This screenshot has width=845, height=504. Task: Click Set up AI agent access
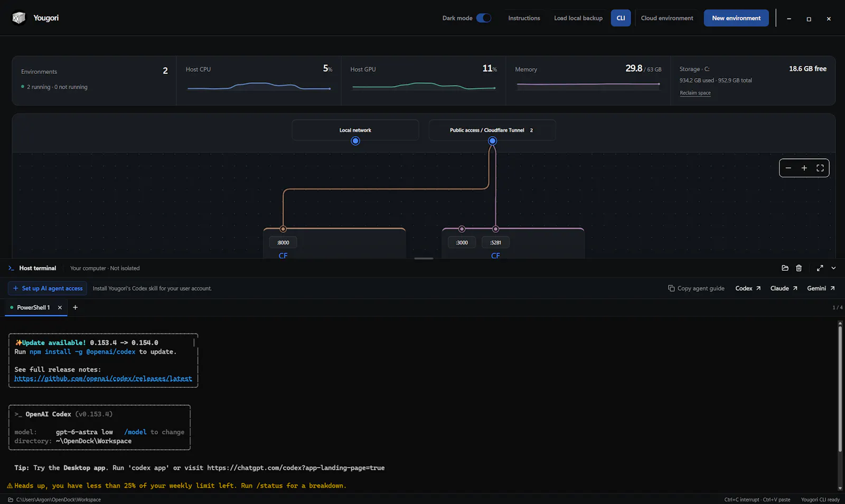point(48,288)
